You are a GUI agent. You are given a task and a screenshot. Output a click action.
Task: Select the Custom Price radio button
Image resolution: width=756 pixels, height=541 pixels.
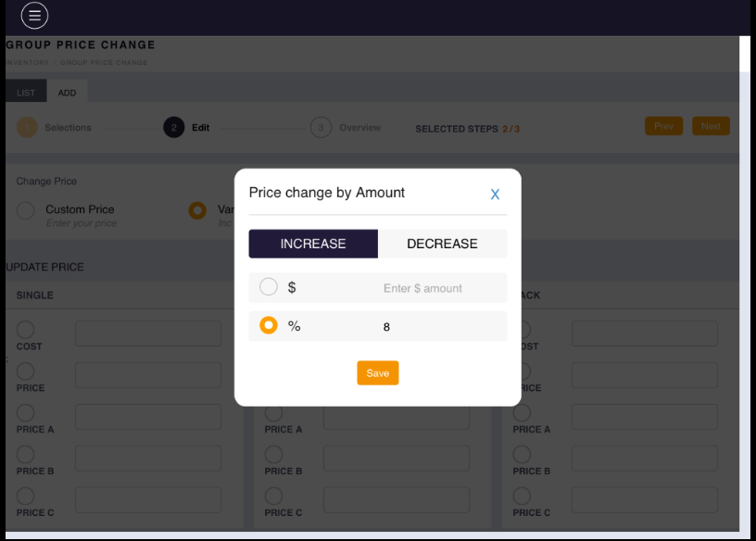point(26,210)
